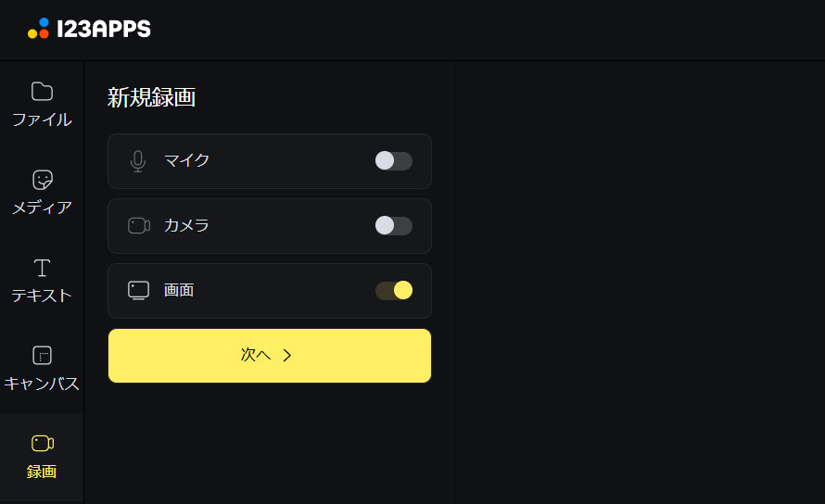
Task: Click the chevron arrow beside 次へ
Action: click(287, 355)
